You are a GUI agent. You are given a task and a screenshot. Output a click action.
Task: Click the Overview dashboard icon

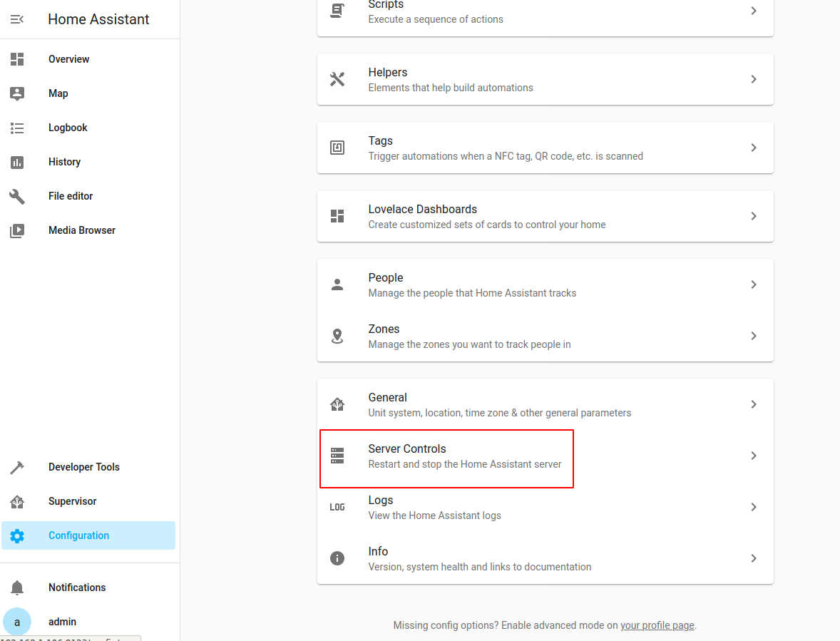pyautogui.click(x=17, y=59)
